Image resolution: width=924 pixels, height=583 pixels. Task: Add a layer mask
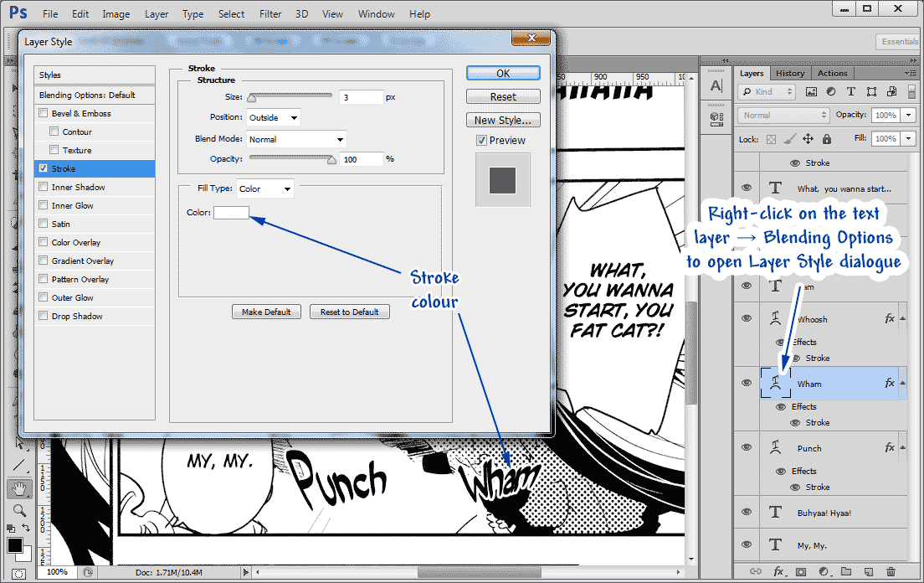(x=801, y=571)
